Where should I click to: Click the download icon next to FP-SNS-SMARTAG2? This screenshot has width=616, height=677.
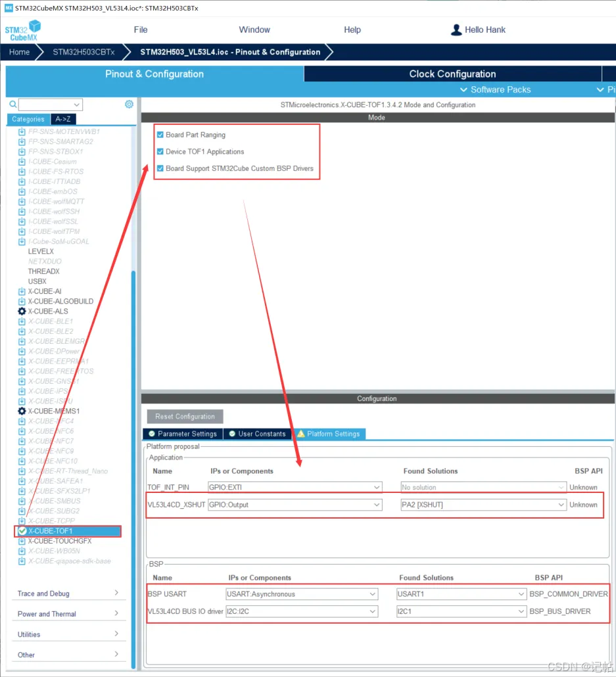22,141
